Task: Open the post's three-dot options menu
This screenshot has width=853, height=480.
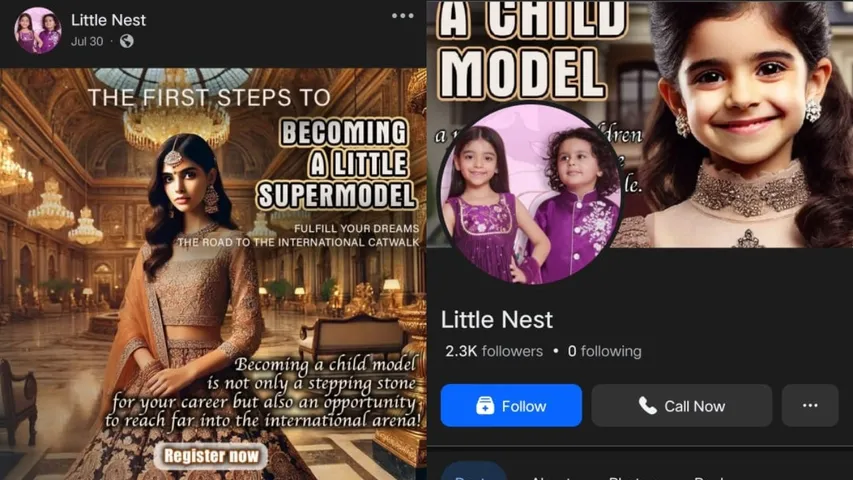Action: [x=403, y=16]
